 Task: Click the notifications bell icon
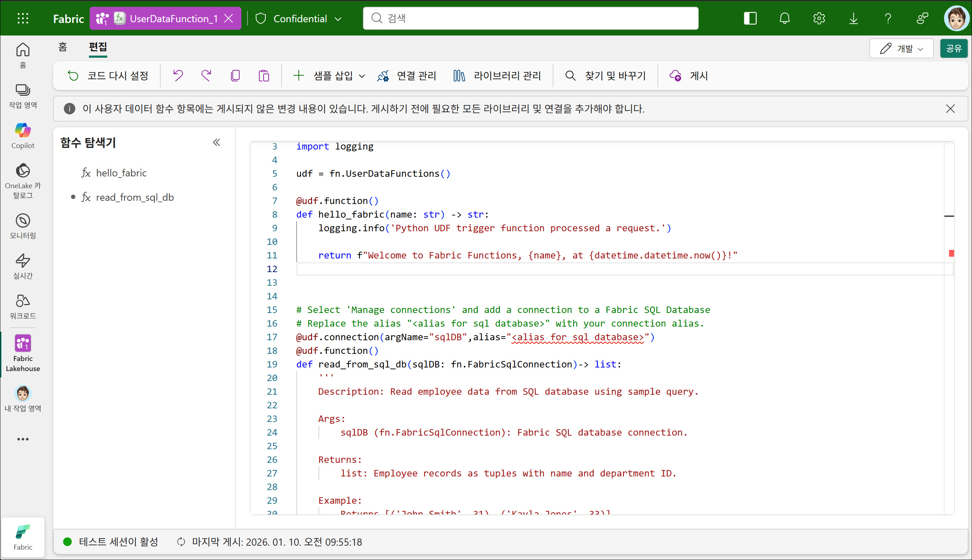784,18
